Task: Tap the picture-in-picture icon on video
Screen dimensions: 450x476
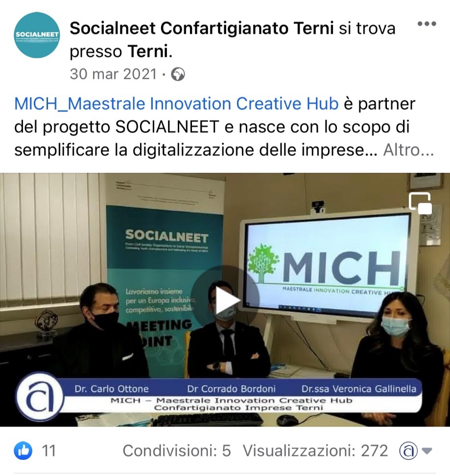Action: [x=420, y=203]
